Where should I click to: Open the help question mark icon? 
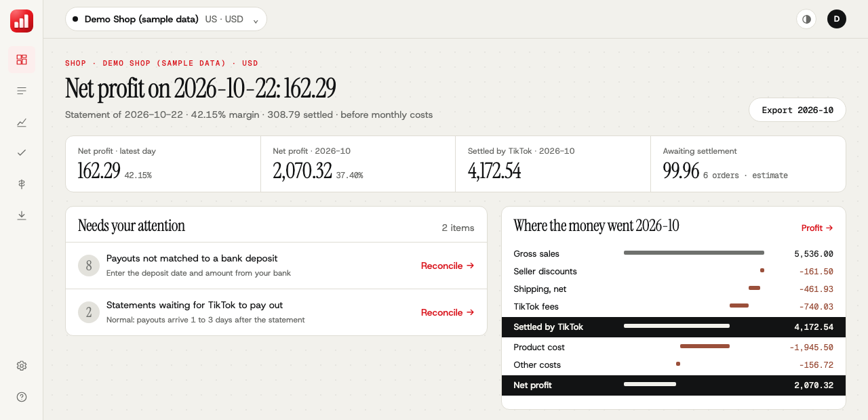tap(22, 397)
